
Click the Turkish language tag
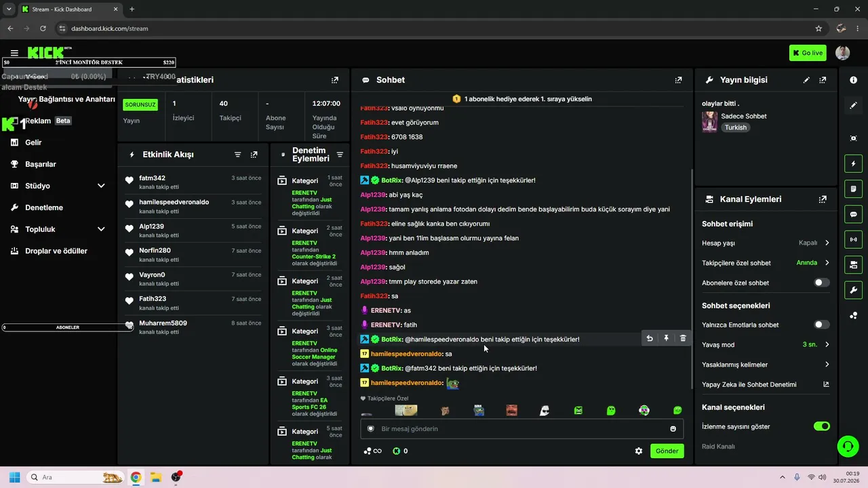tap(735, 127)
